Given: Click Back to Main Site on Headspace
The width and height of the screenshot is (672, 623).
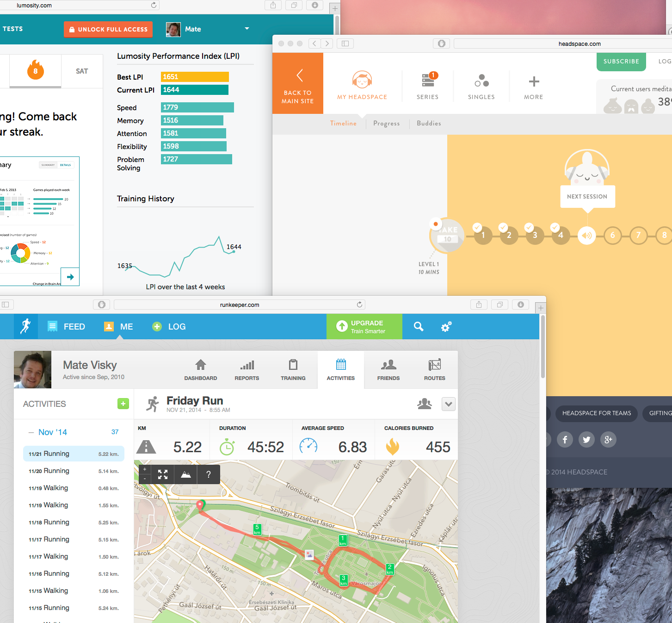Looking at the screenshot, I should [x=298, y=83].
